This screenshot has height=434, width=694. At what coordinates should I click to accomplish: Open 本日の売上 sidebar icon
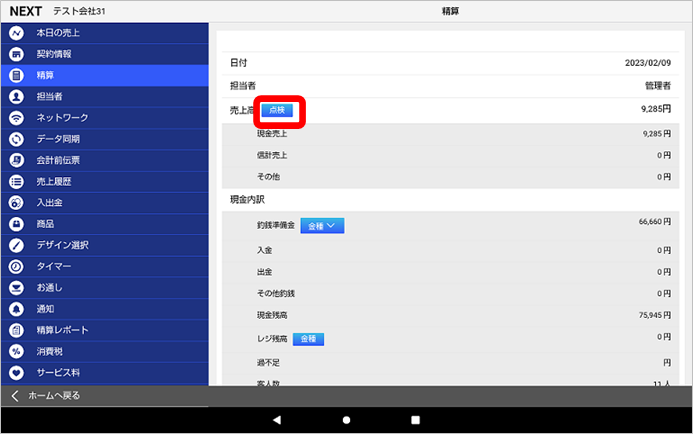(16, 32)
